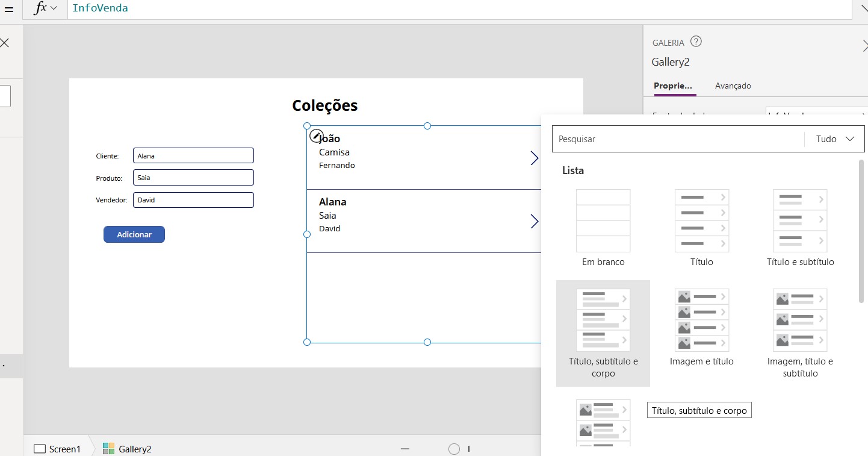Viewport: 868px width, 456px height.
Task: Click the Camisa subtitle in gallery
Action: click(x=334, y=152)
